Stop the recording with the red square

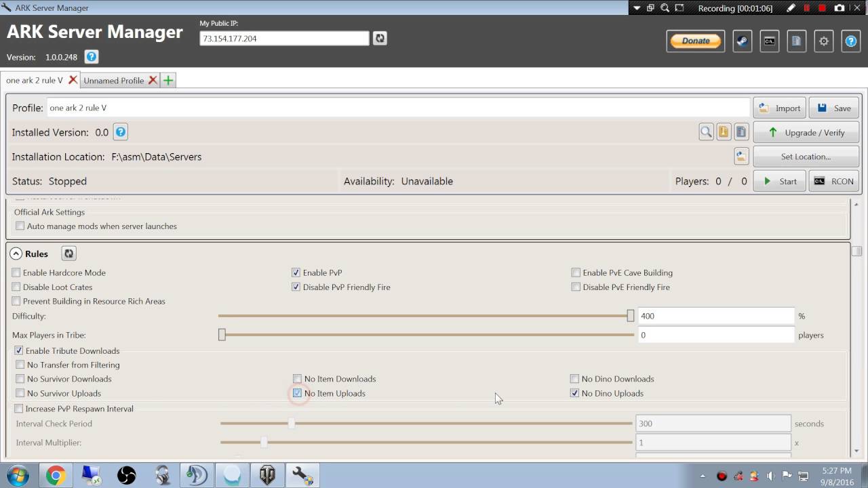click(x=823, y=8)
